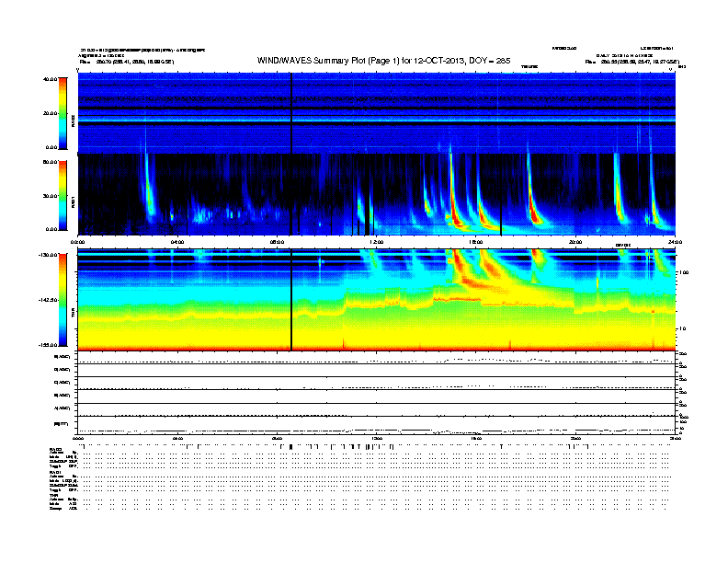Click the 20:00 tick label under RAD1 panel

pyautogui.click(x=575, y=242)
